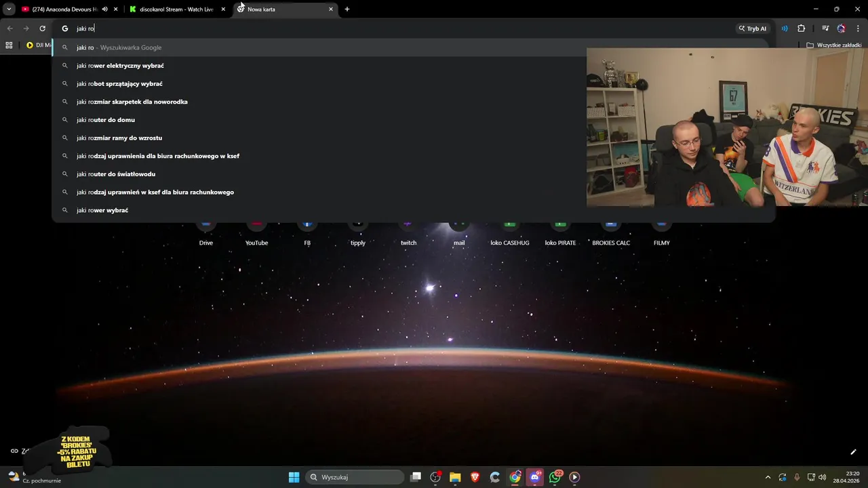Open the Drive shortcut
Screen dimensions: 868x488
tap(206, 233)
